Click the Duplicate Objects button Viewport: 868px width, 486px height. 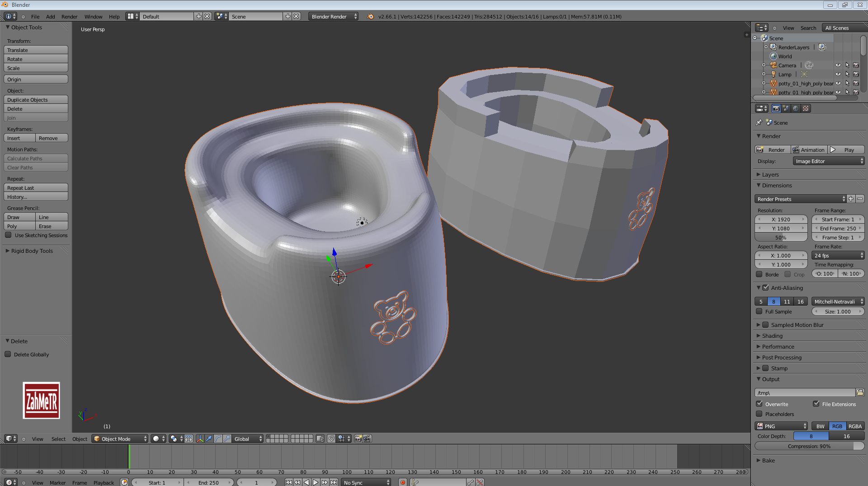click(36, 99)
